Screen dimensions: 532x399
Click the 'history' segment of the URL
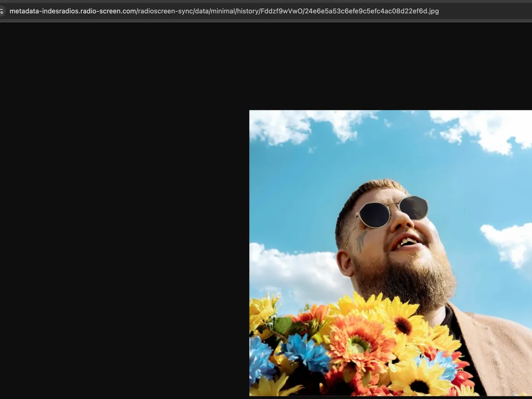247,11
